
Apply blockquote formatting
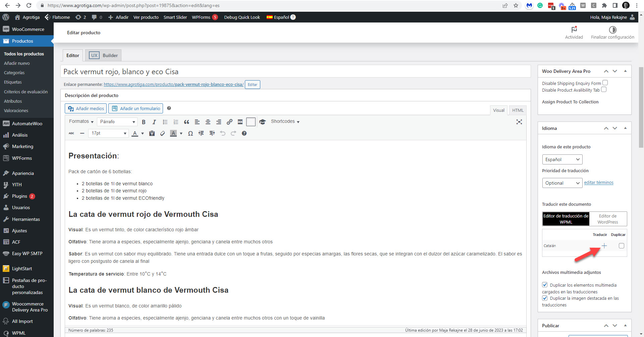point(186,122)
